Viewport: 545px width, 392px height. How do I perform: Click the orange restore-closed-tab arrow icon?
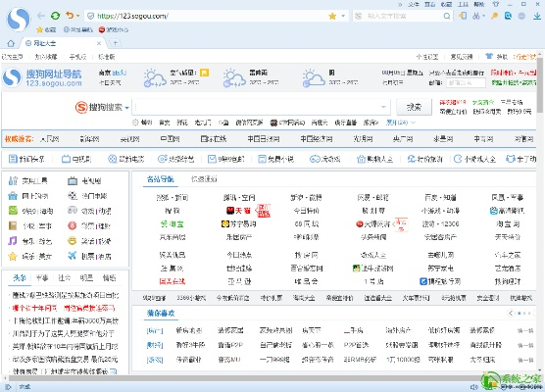pos(70,16)
